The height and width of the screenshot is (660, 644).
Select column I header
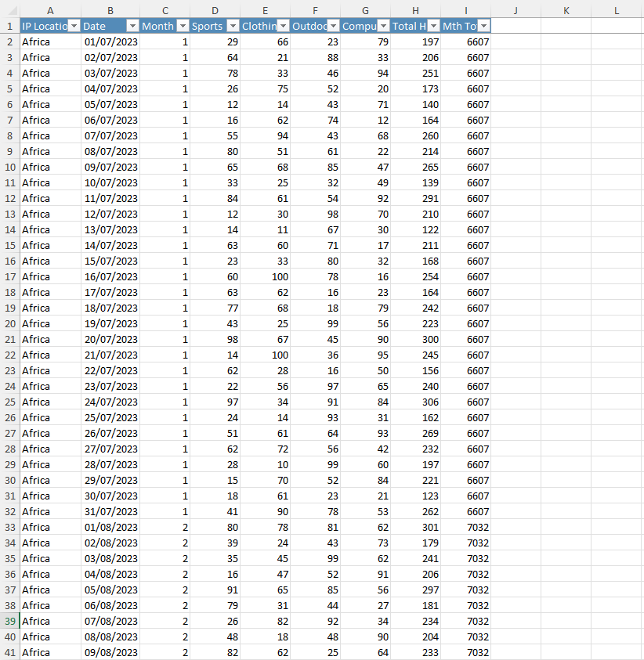click(465, 10)
